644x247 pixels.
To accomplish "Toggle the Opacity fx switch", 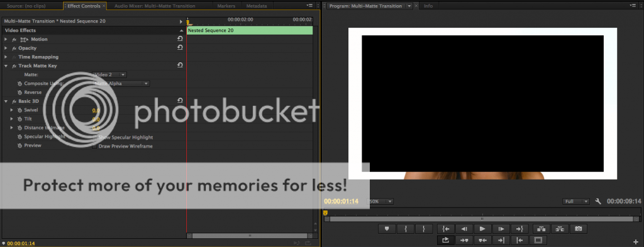I will 14,49.
